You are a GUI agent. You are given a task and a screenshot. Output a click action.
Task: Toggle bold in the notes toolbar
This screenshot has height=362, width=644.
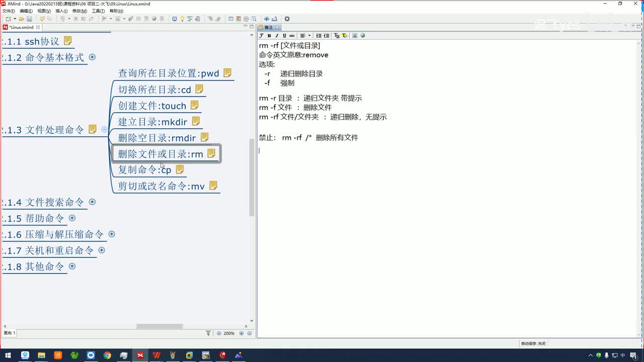269,36
